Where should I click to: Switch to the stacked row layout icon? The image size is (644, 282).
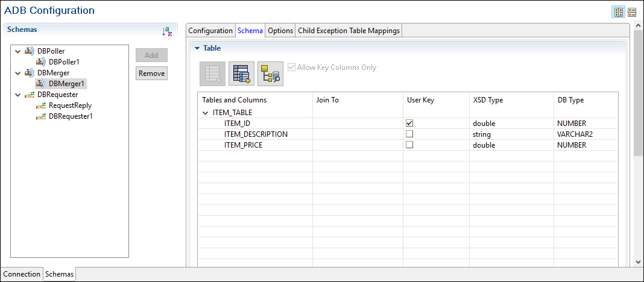[632, 12]
